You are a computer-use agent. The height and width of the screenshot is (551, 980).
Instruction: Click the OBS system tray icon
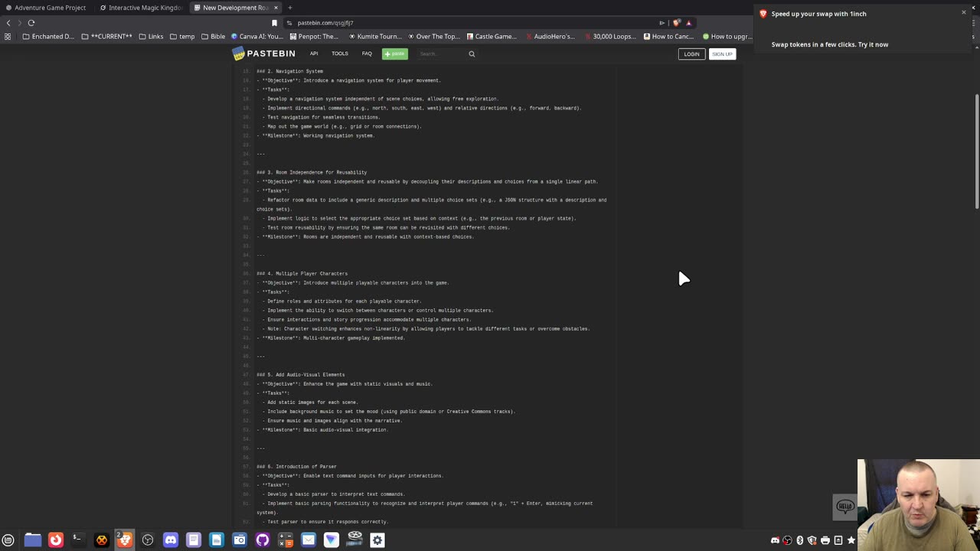(x=787, y=540)
